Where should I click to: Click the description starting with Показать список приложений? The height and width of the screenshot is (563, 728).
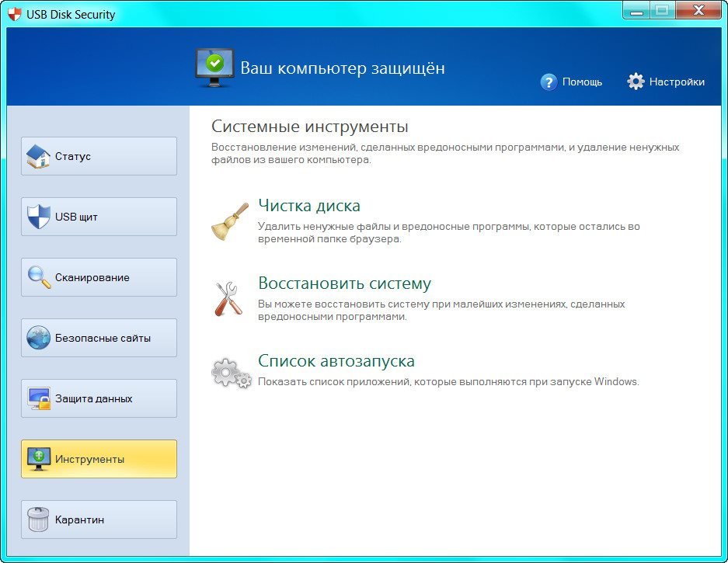(448, 381)
